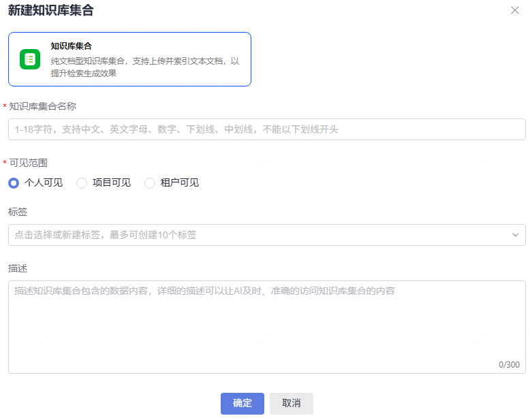Screen dimensions: 532x418
Task: Switch visibility to 租户可见
Action: [150, 182]
